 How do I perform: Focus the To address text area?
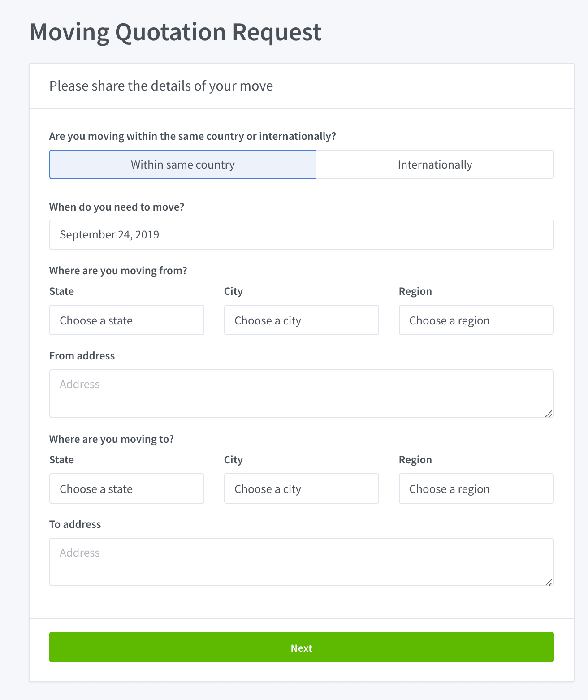click(x=301, y=562)
